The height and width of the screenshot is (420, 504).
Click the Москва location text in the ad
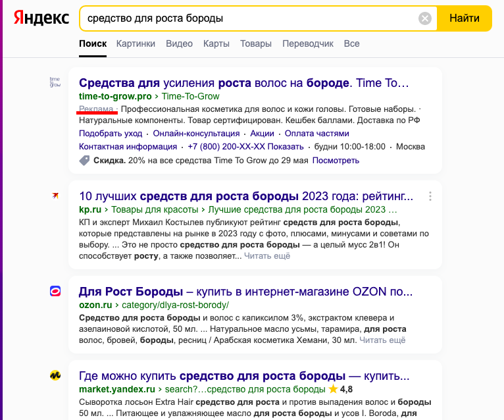[x=410, y=147]
